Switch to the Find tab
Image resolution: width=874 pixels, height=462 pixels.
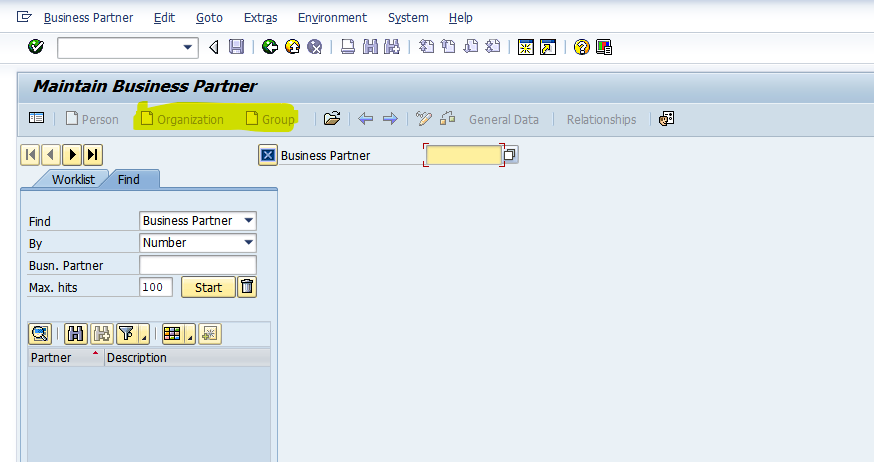129,179
